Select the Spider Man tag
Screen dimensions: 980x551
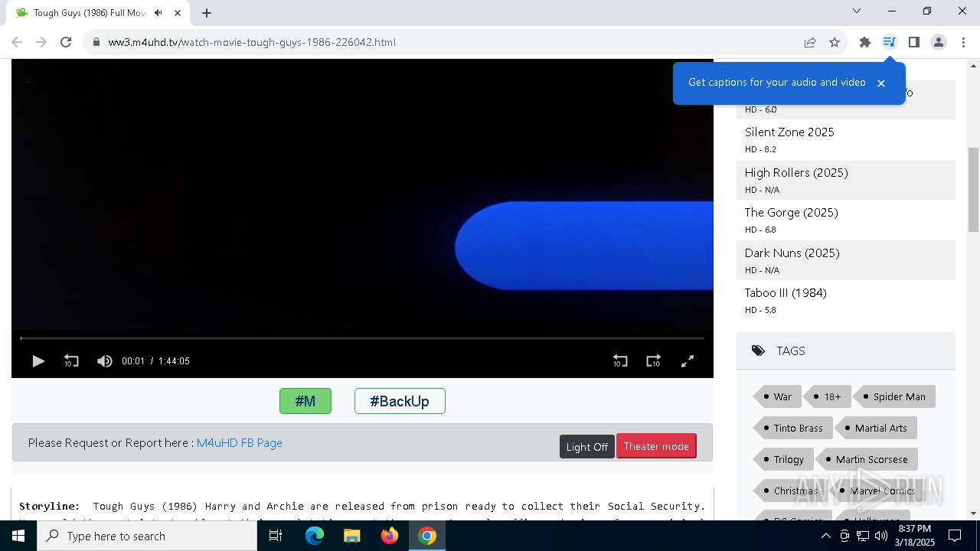point(893,396)
